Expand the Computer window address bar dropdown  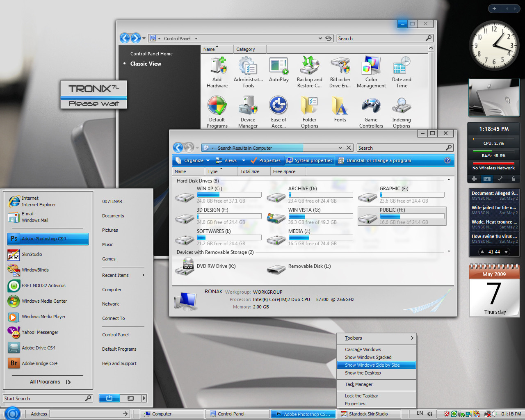pyautogui.click(x=340, y=148)
